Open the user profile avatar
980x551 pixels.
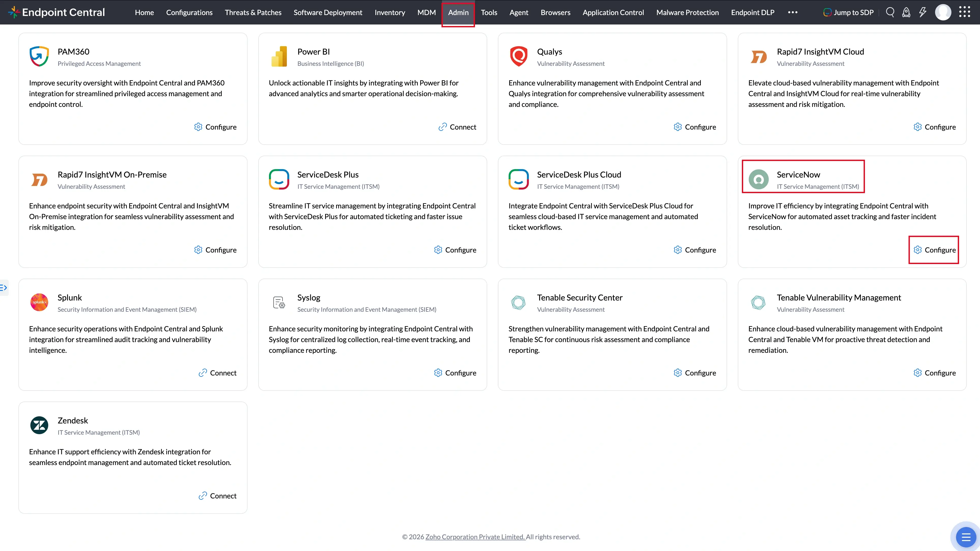(943, 12)
